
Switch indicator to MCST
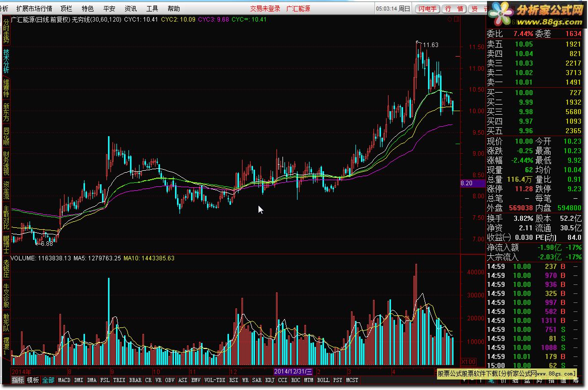coord(352,380)
